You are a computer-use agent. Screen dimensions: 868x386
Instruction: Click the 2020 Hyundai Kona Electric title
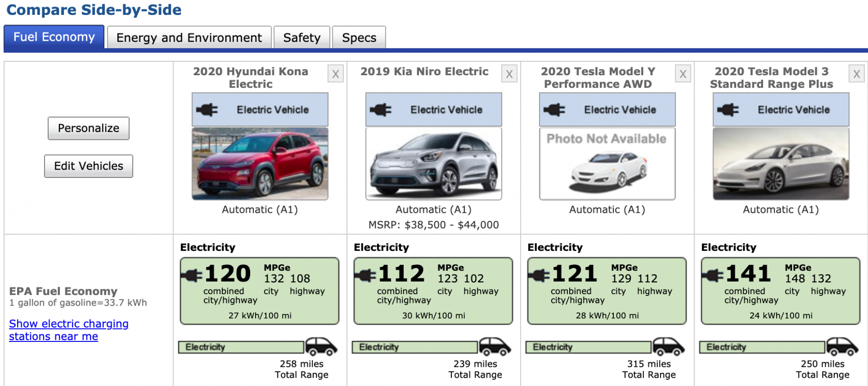point(251,78)
